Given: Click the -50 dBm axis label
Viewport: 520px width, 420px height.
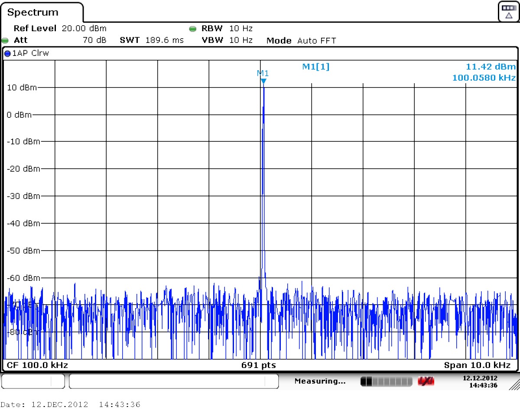Looking at the screenshot, I should 25,251.
